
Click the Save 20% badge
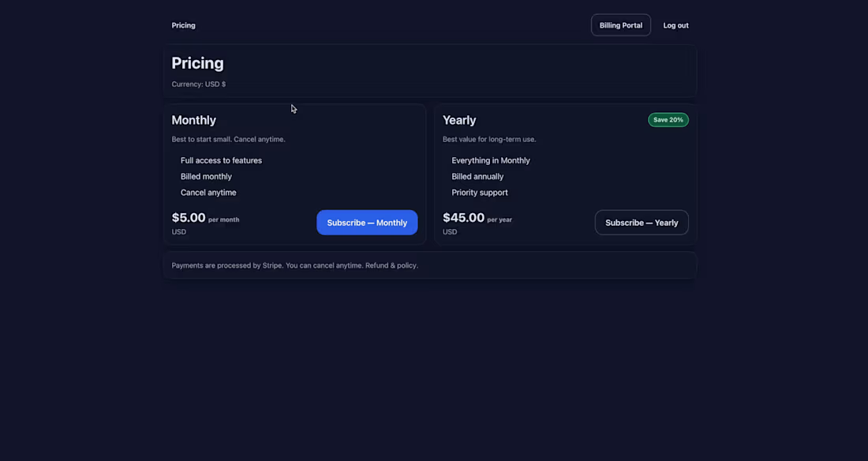(668, 119)
